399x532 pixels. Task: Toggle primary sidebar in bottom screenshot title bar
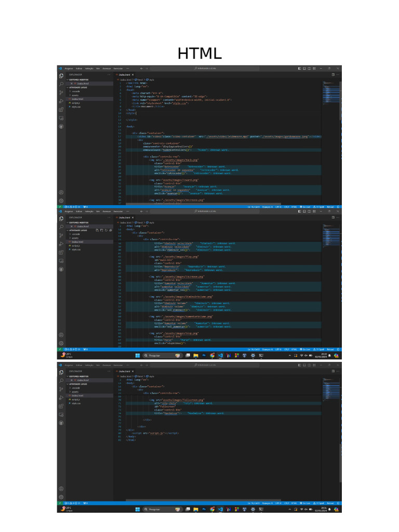300,365
